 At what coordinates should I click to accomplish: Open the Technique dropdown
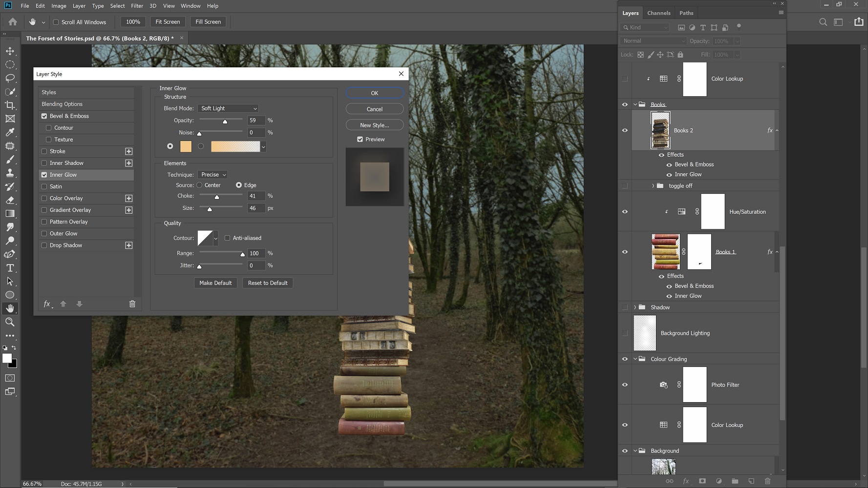pos(213,174)
